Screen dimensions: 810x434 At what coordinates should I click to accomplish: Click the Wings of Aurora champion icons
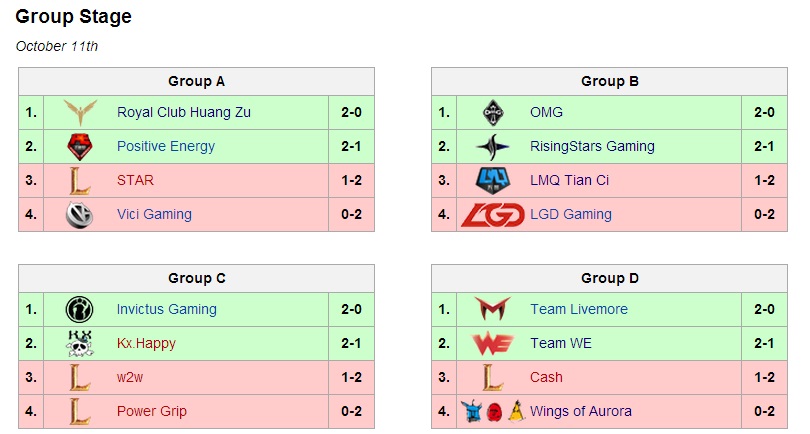(492, 411)
